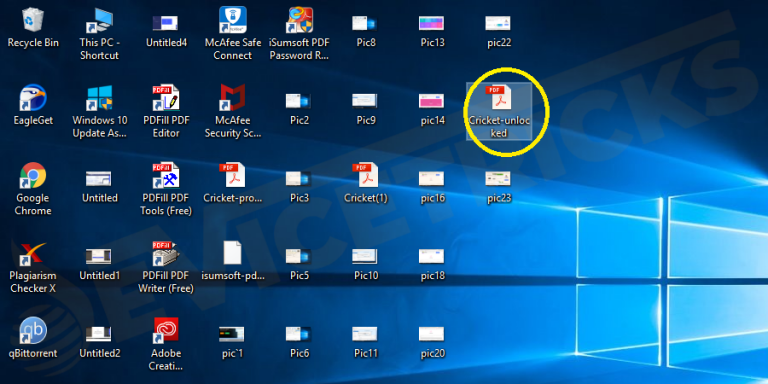The image size is (768, 384).
Task: Select the PDFill PDF Editor icon
Action: (166, 97)
